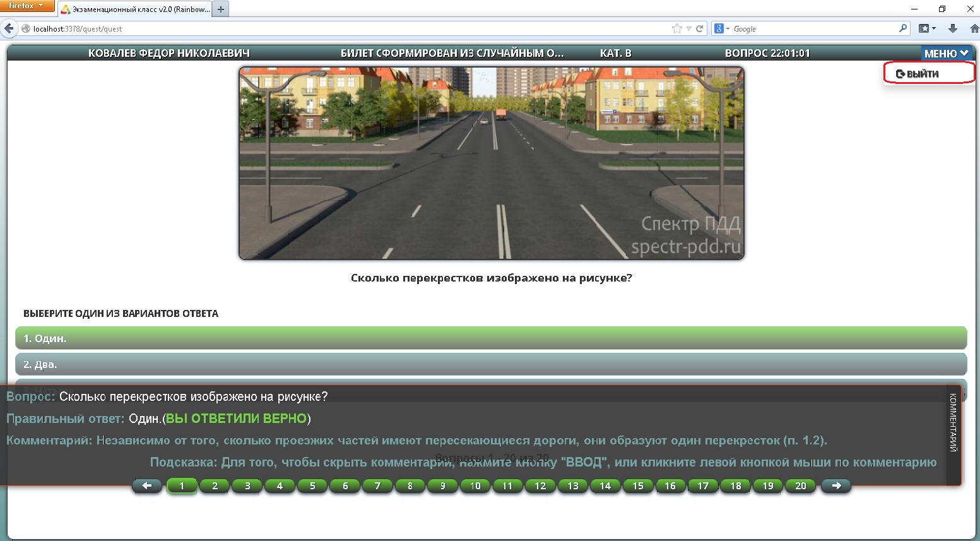
Task: Jump to question 12
Action: [540, 485]
